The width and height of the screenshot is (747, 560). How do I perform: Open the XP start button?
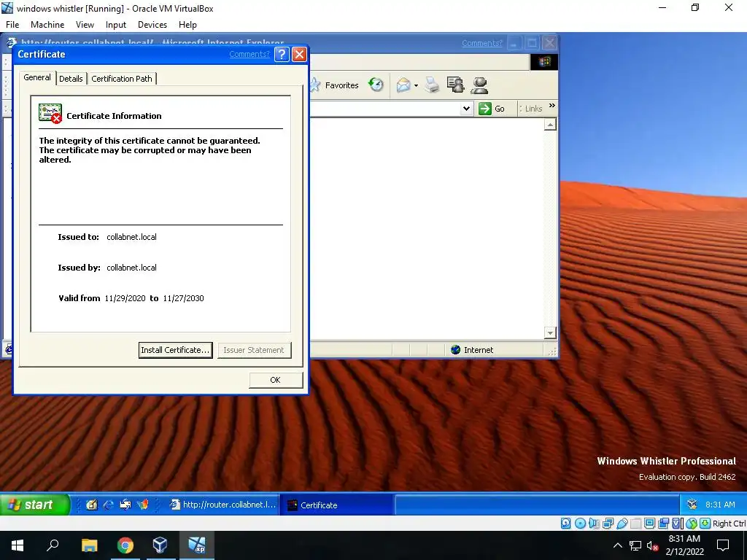[34, 505]
